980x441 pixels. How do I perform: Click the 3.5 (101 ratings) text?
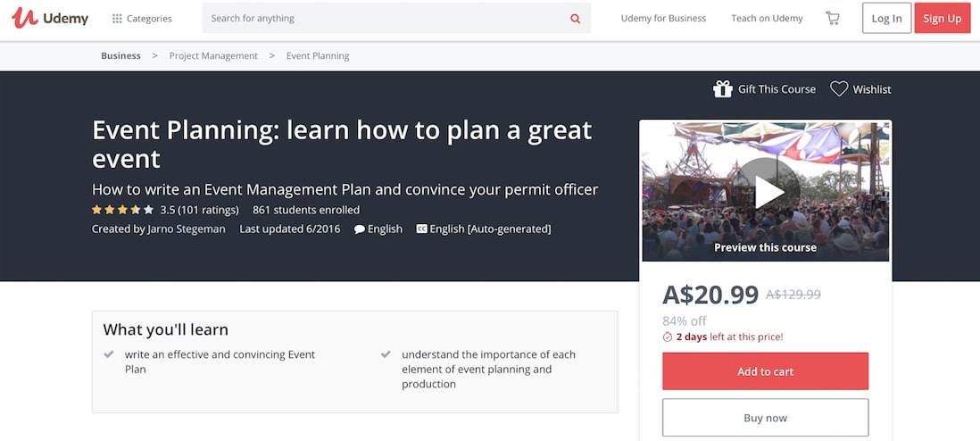(199, 210)
